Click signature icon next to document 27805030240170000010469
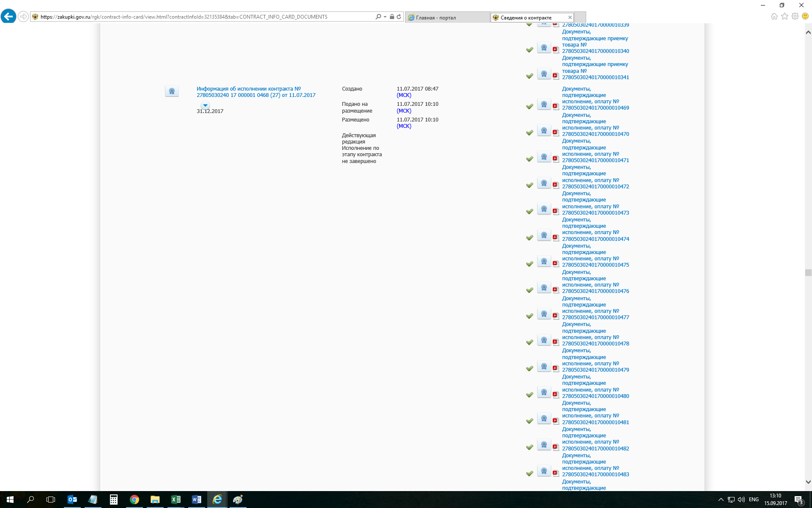Viewport: 812px width, 508px height. (544, 105)
